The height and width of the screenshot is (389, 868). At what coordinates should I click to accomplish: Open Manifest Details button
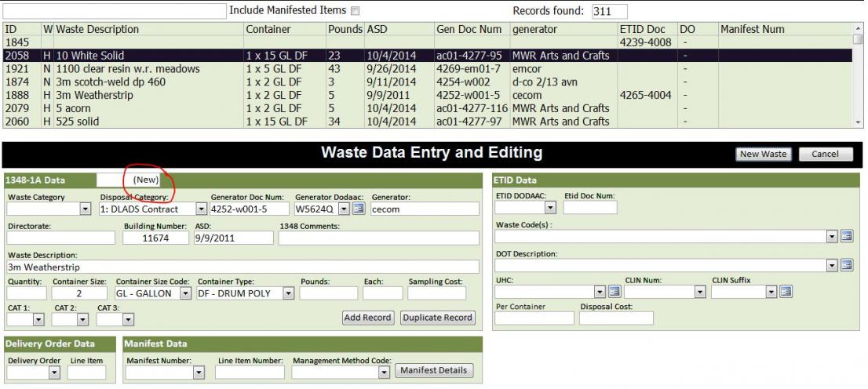(434, 370)
